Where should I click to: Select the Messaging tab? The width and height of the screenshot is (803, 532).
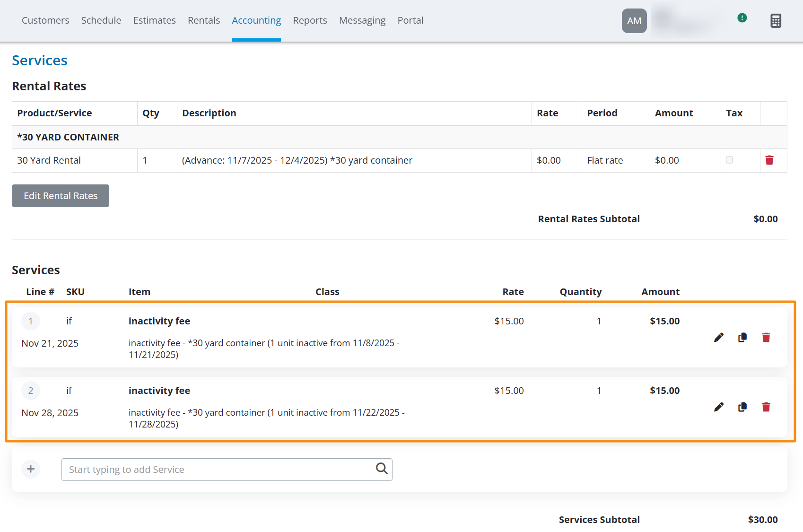click(362, 20)
